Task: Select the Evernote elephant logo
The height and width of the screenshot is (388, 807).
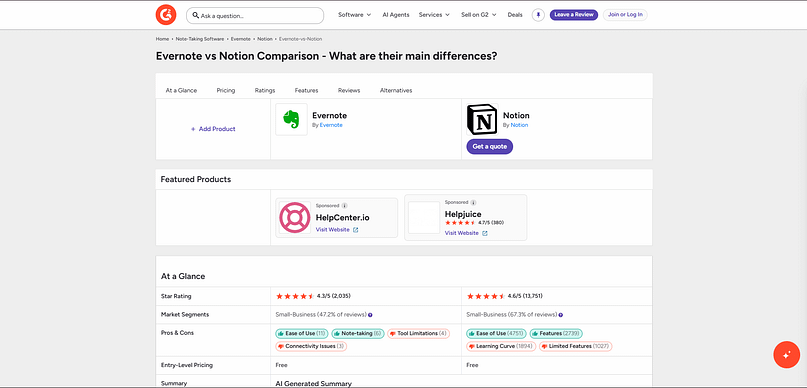Action: click(x=291, y=119)
